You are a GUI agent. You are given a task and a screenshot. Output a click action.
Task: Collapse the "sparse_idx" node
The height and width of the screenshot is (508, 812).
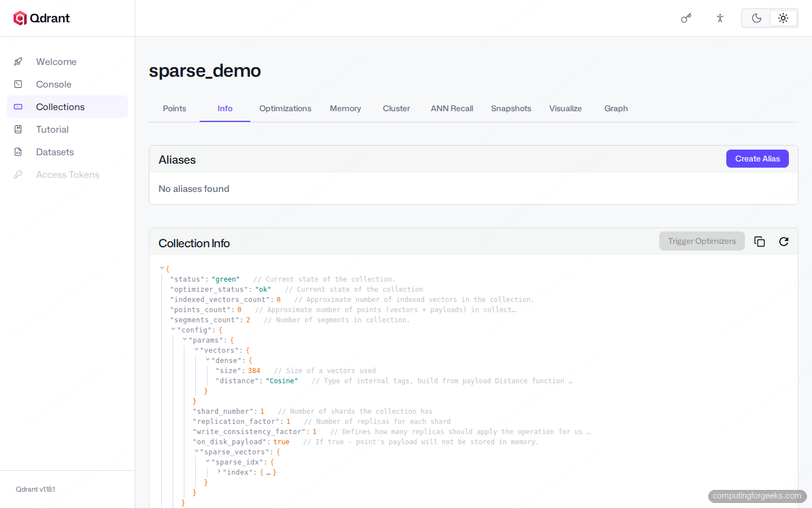208,462
